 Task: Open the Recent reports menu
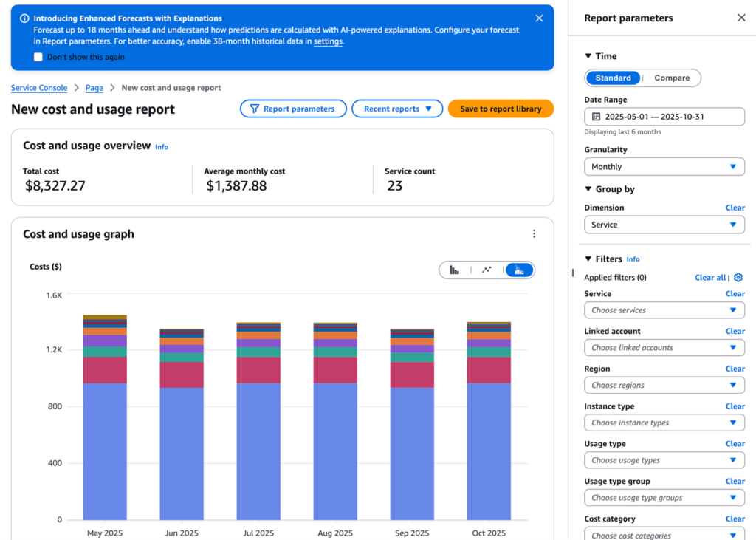tap(397, 109)
